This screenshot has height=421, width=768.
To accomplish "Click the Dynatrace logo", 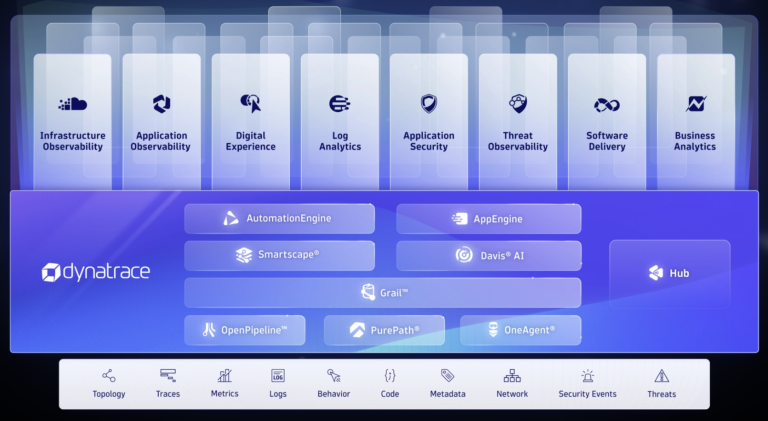I will pyautogui.click(x=96, y=272).
